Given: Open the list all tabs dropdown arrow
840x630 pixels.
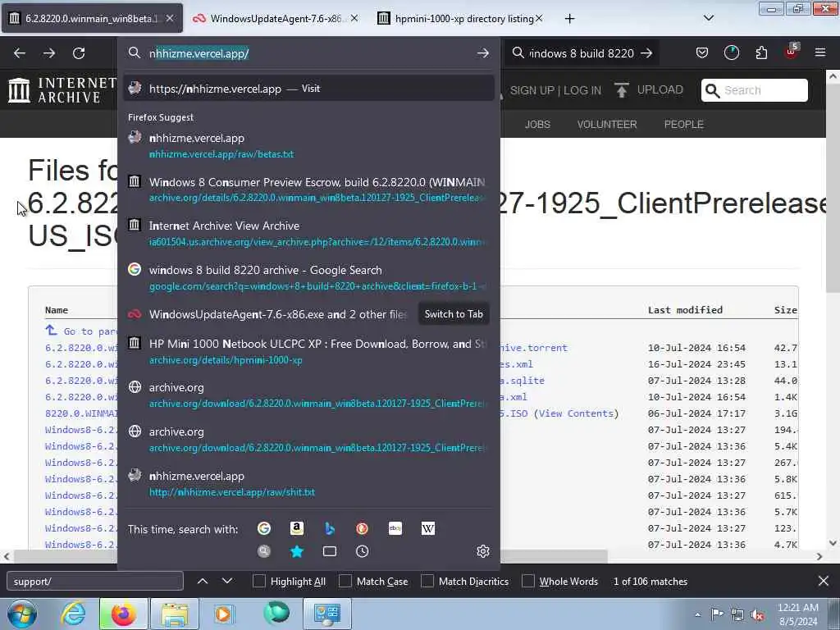Looking at the screenshot, I should [708, 18].
